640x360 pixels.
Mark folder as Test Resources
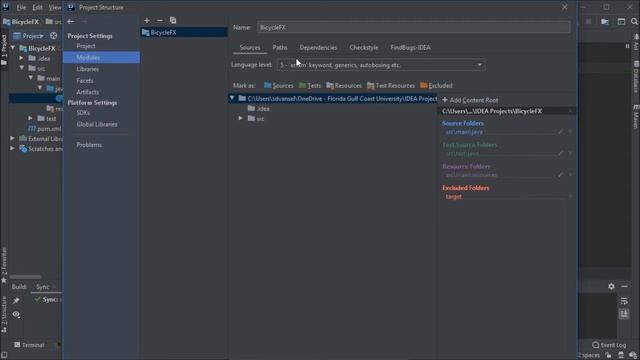pos(391,86)
